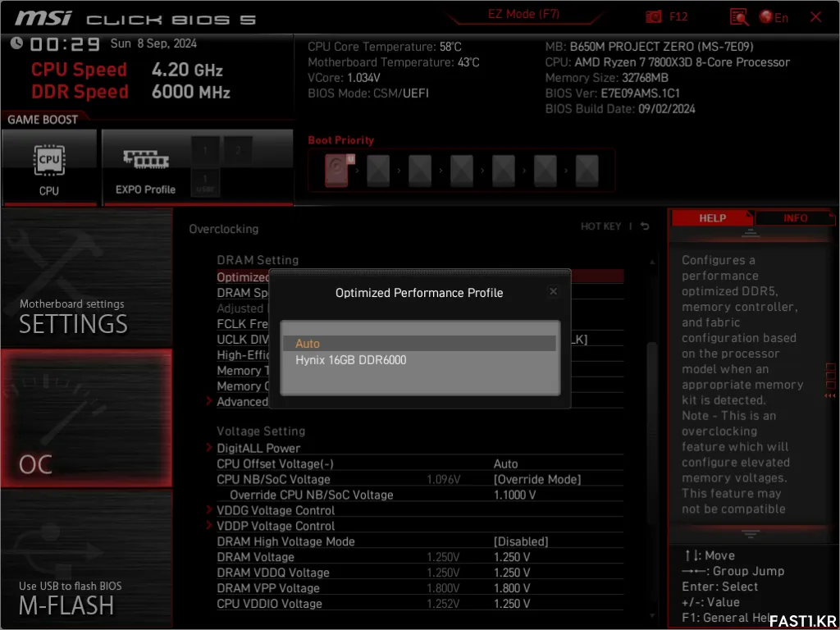Click the help panel bottom scroll handle

point(750,533)
